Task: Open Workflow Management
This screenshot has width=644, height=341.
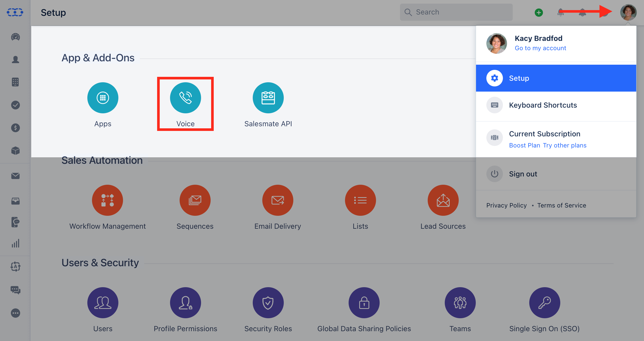Action: (x=108, y=200)
